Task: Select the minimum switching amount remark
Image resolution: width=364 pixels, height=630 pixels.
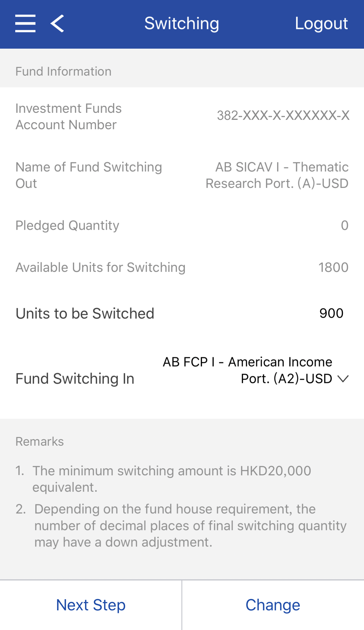Action: (172, 479)
